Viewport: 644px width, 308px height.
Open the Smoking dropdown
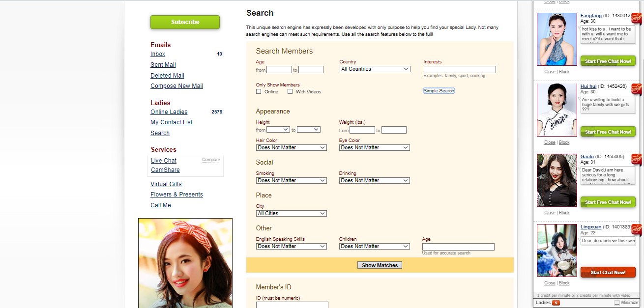pos(291,180)
